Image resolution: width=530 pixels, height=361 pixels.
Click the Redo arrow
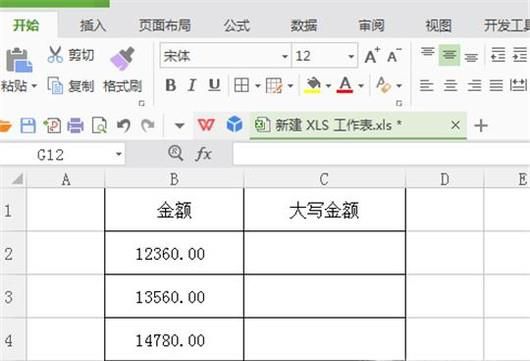(x=148, y=125)
